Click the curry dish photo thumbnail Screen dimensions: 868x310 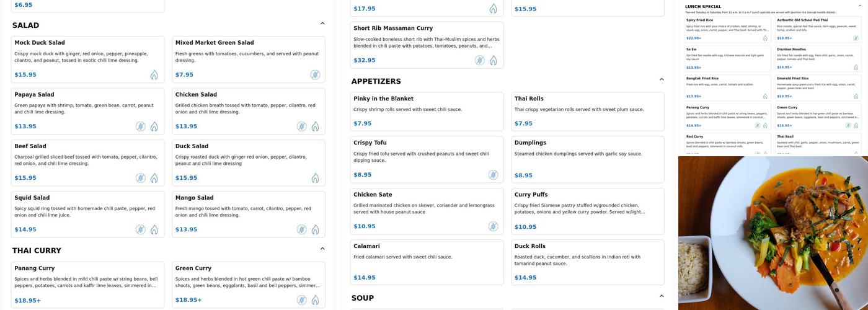click(x=773, y=233)
